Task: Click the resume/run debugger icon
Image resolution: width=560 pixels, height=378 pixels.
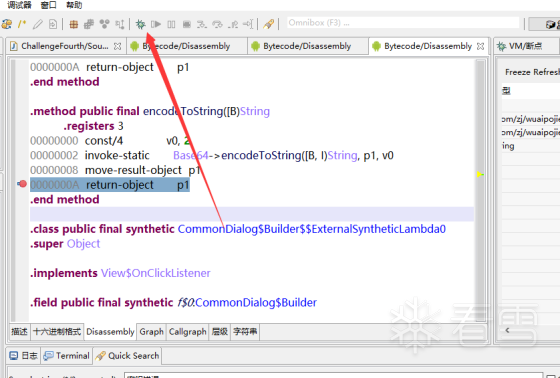Action: click(x=156, y=24)
